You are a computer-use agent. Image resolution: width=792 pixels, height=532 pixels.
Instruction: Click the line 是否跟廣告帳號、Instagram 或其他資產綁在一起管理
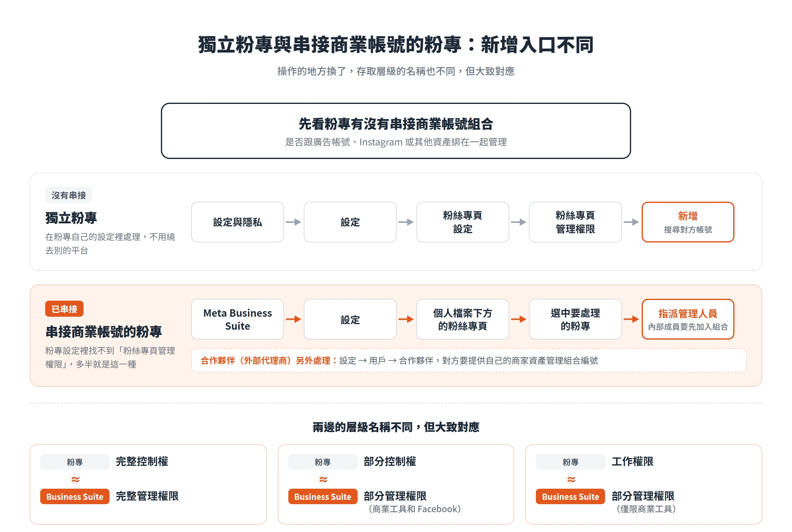point(396,142)
